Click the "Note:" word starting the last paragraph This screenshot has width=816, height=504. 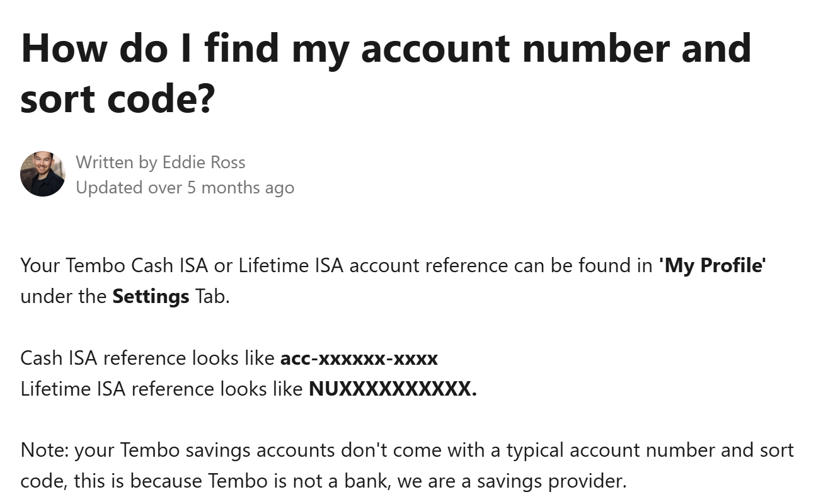(x=45, y=451)
